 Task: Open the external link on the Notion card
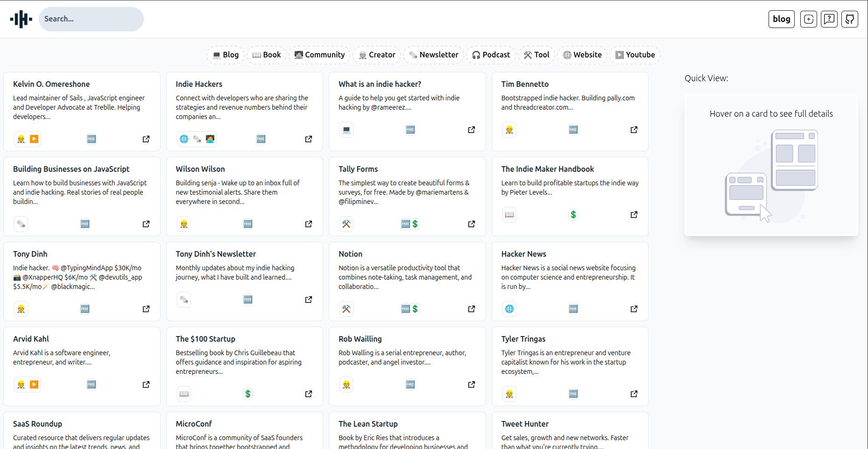(x=471, y=309)
